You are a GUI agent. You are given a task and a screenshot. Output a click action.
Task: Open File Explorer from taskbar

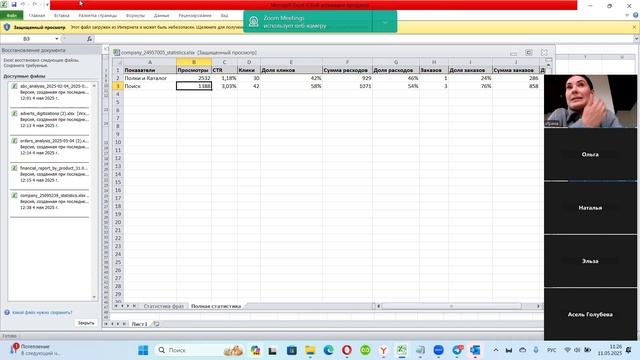tap(310, 350)
